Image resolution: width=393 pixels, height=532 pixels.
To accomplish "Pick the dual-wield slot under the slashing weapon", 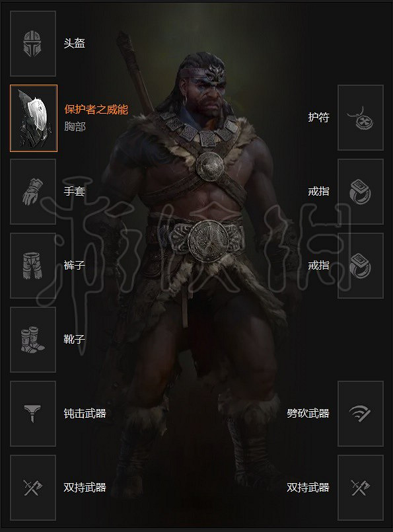I will [x=361, y=488].
